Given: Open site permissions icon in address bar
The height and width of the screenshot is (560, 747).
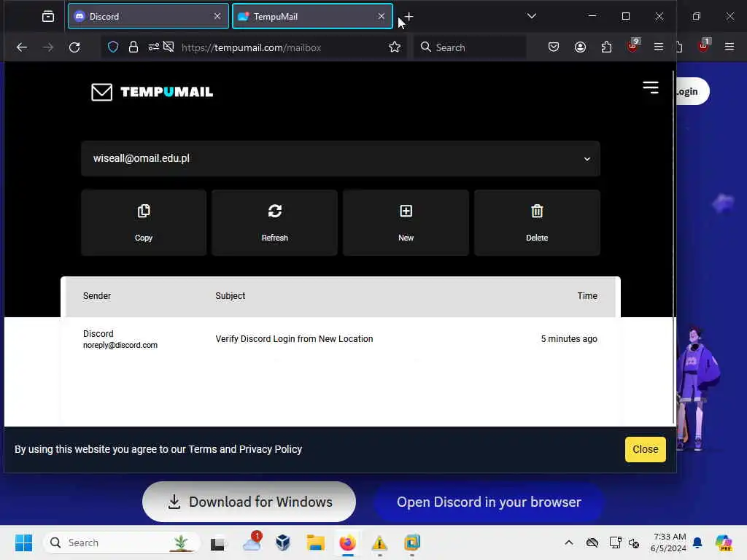Looking at the screenshot, I should tap(153, 47).
